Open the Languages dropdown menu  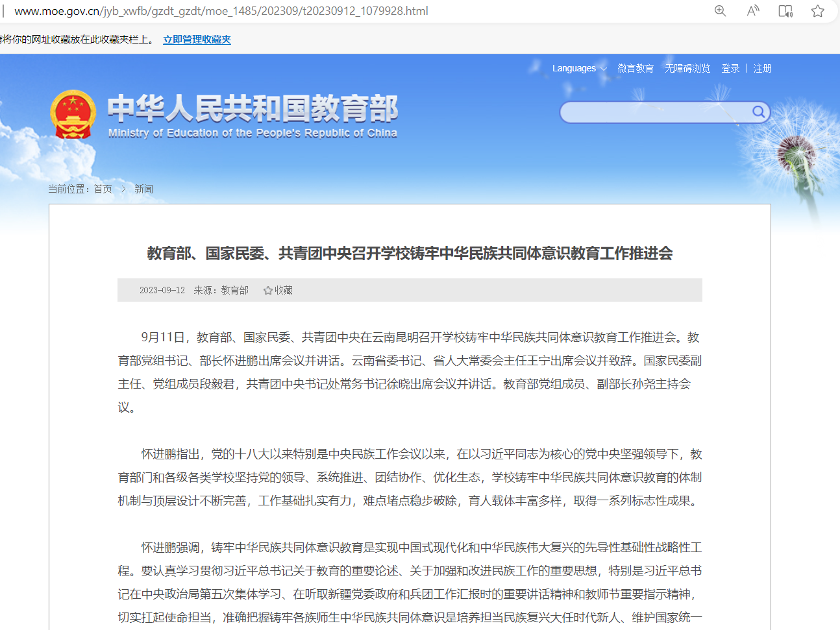574,69
